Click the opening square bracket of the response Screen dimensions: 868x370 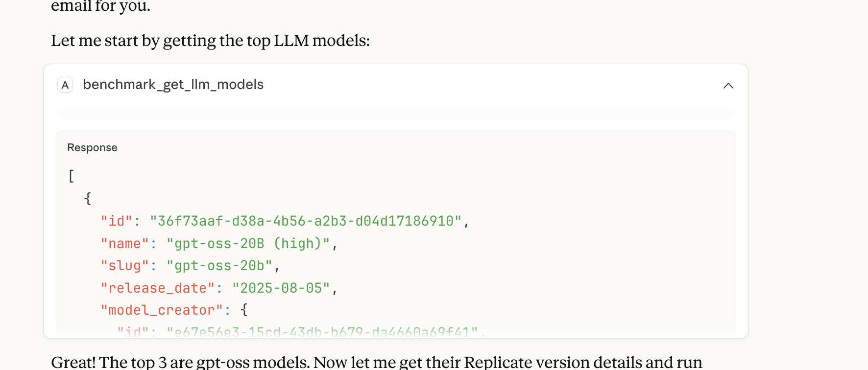click(x=72, y=176)
